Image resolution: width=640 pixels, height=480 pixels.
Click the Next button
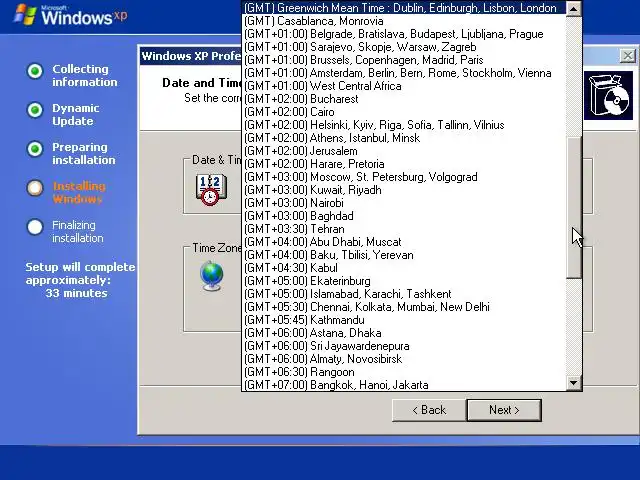coord(504,410)
